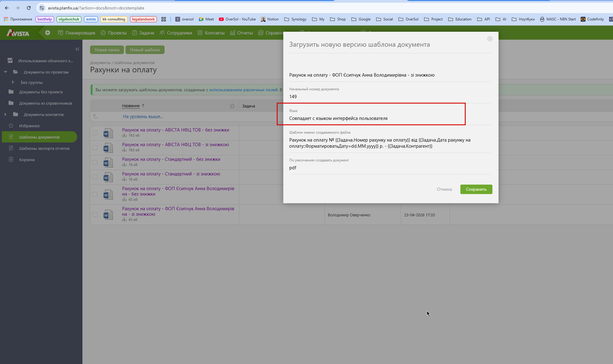Expand the Без группы tree node

(13, 82)
